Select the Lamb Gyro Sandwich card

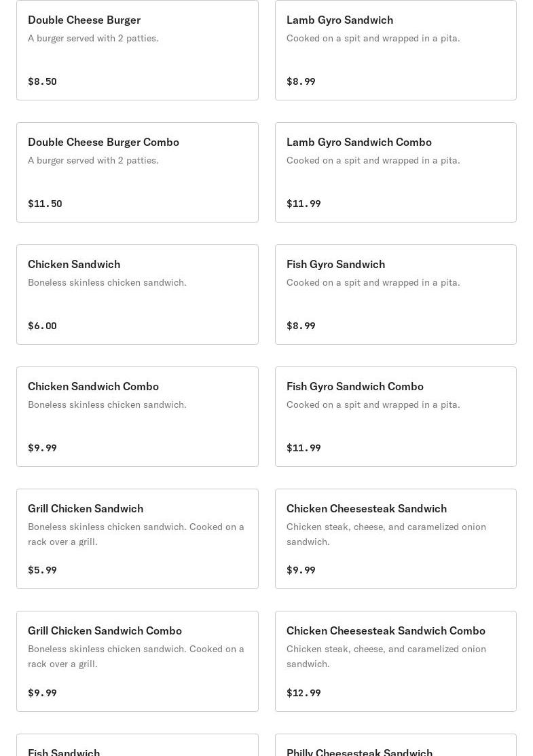click(395, 50)
